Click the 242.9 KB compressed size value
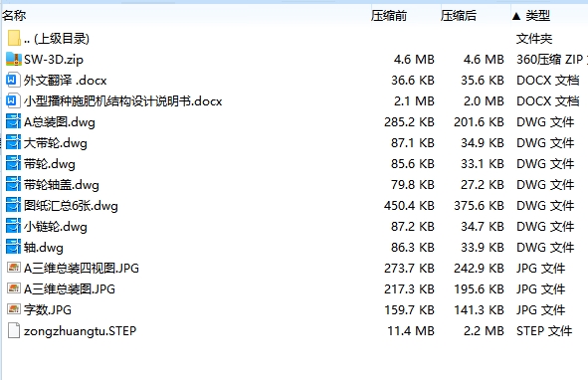This screenshot has width=588, height=380. click(x=479, y=269)
